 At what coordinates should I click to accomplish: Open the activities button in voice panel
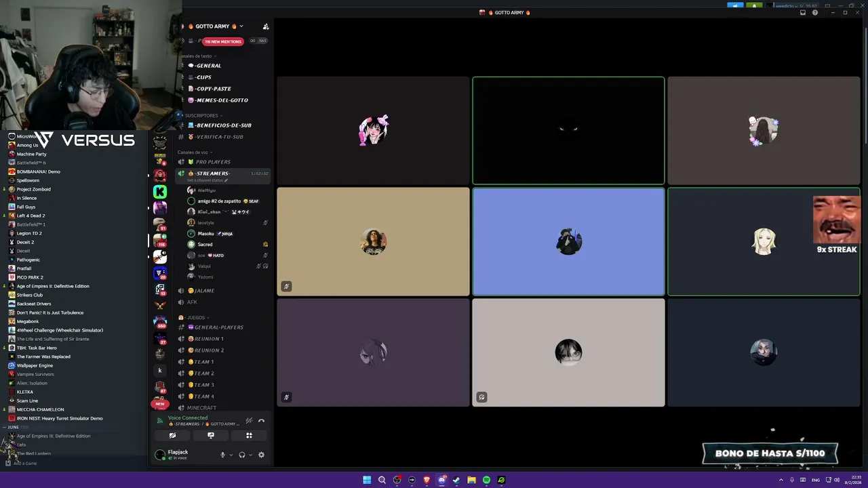coord(249,436)
